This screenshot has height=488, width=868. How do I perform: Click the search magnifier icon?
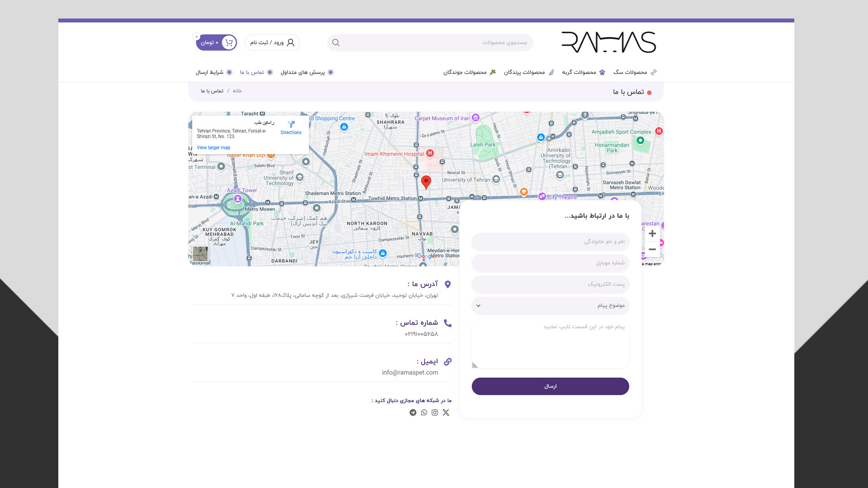click(335, 42)
